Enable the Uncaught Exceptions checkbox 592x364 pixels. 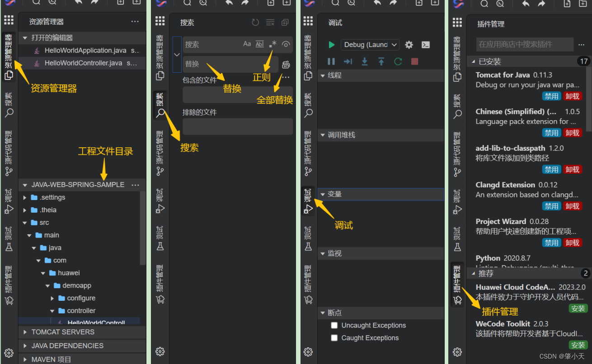334,325
